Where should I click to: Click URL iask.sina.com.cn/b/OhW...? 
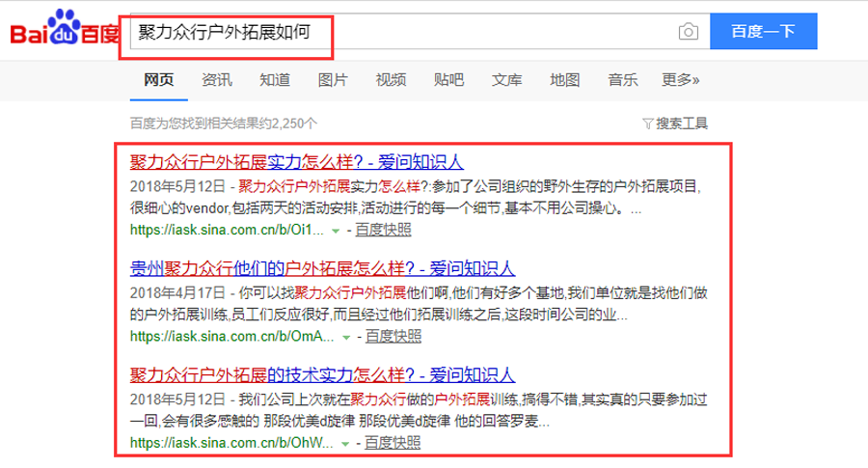[x=231, y=443]
